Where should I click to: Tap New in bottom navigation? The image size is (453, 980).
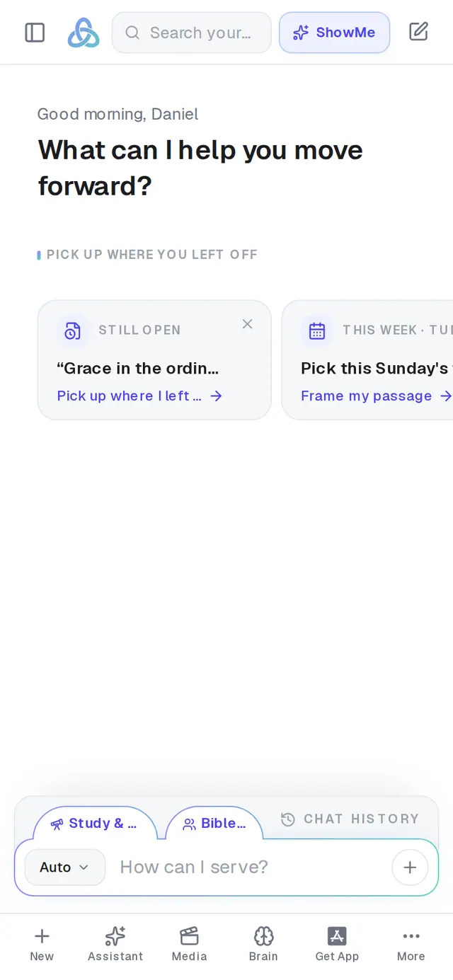[42, 945]
